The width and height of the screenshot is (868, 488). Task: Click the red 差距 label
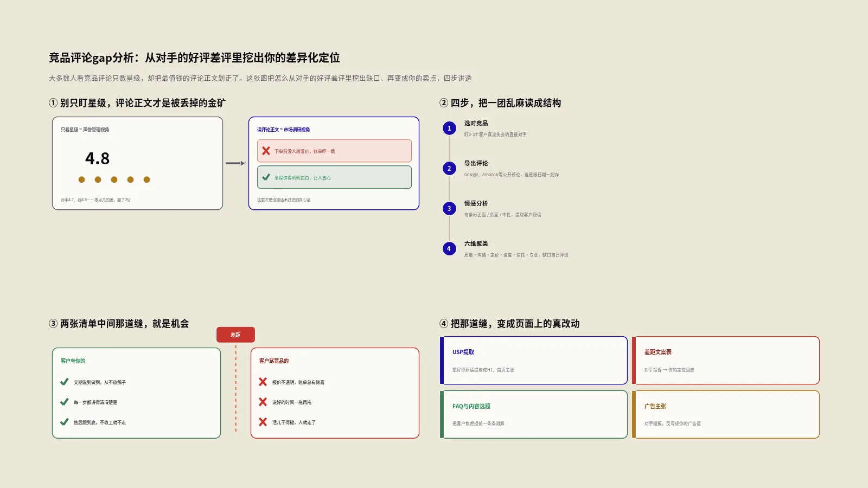235,335
